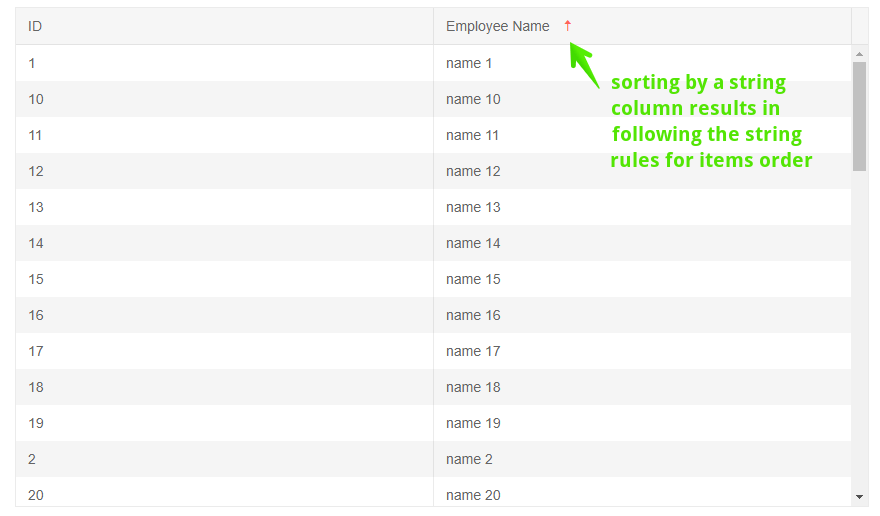Click the red ascending sort arrow icon

pyautogui.click(x=567, y=26)
